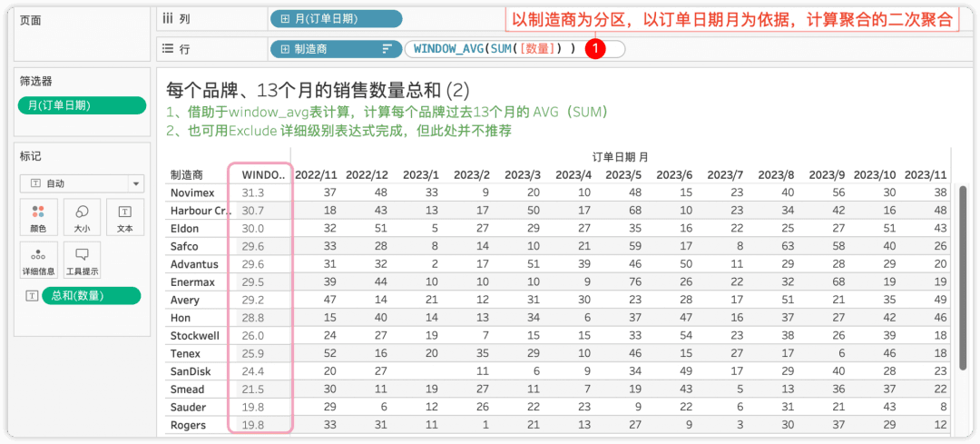The image size is (980, 444).
Task: Select the Tenex row label
Action: (184, 353)
